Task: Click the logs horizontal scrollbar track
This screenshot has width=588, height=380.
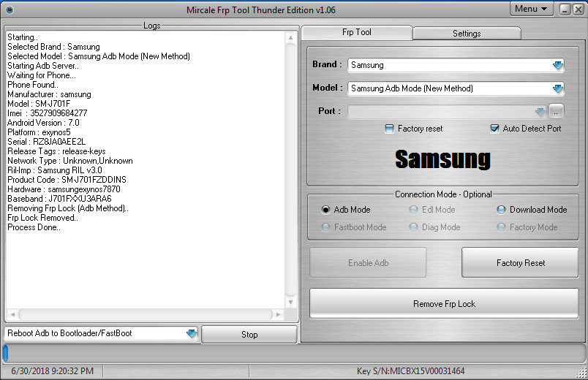Action: click(x=146, y=314)
